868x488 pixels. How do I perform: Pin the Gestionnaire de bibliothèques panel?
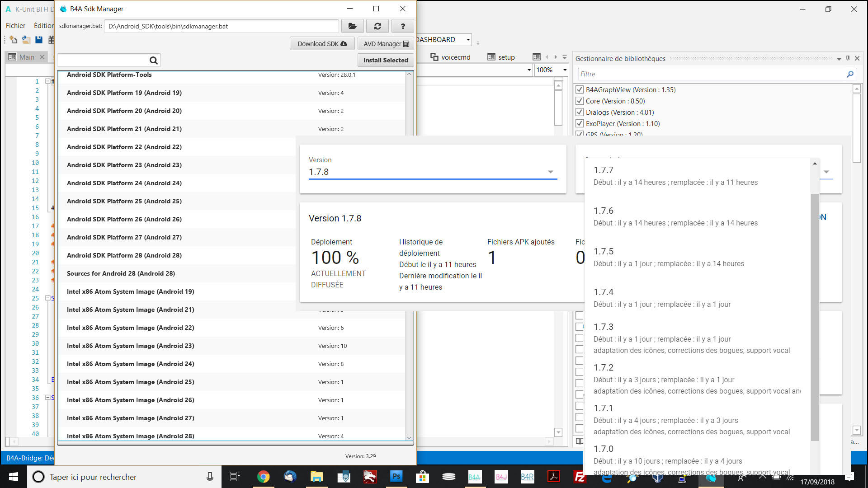[848, 58]
